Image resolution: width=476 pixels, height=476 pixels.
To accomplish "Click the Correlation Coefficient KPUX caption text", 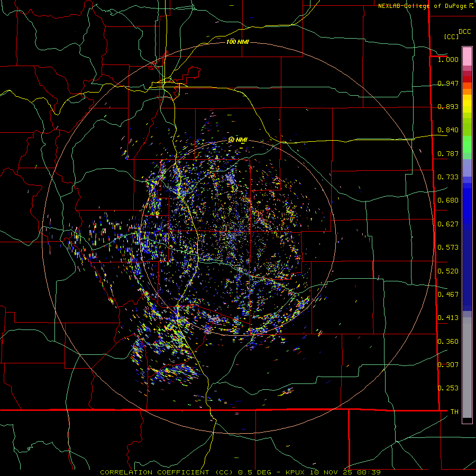I will coord(240,472).
